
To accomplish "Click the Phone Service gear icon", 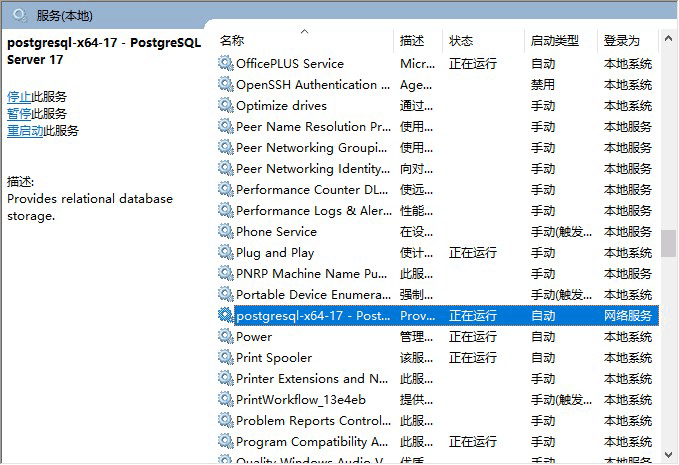I will click(225, 231).
